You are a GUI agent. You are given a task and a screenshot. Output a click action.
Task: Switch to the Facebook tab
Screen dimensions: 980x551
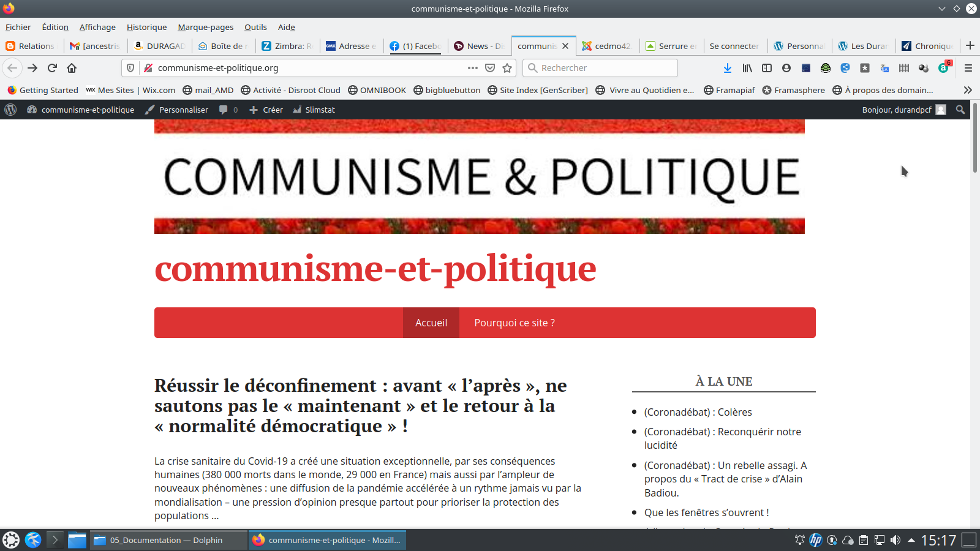click(416, 46)
